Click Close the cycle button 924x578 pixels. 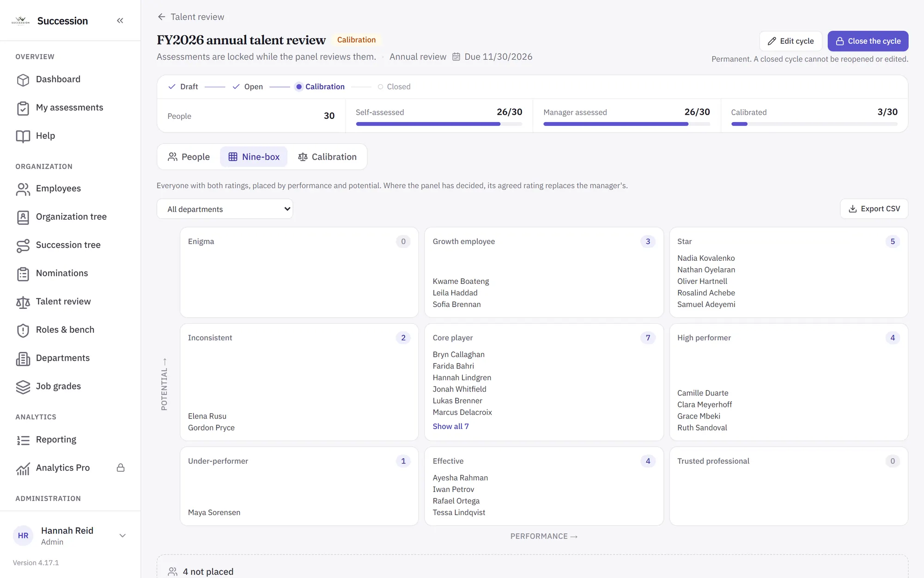(x=868, y=41)
